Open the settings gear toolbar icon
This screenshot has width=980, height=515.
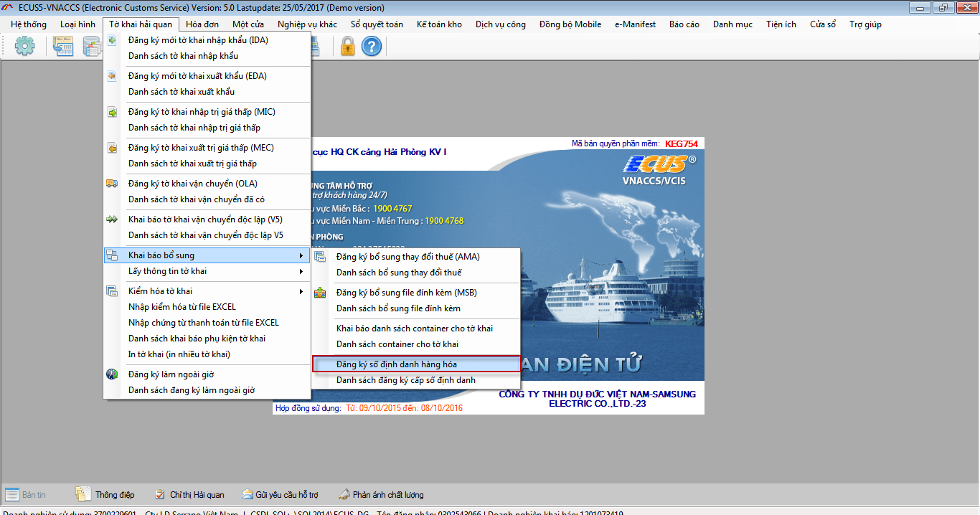coord(25,47)
